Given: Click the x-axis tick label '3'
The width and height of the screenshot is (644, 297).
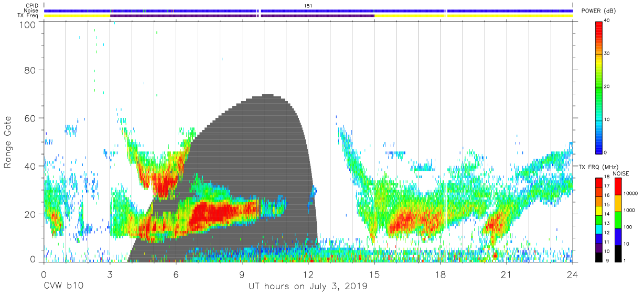Looking at the screenshot, I should point(110,274).
